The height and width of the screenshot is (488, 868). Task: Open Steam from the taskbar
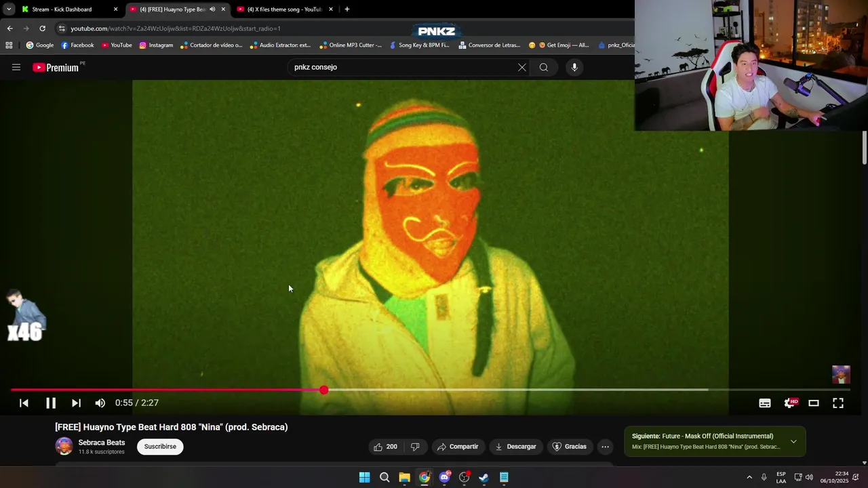pyautogui.click(x=484, y=477)
